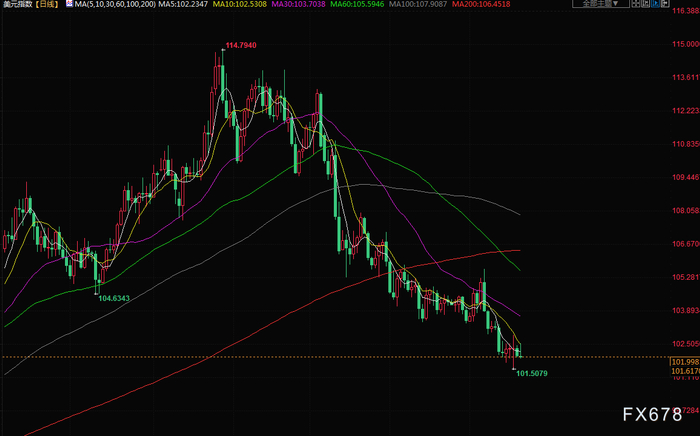Click the gray MA100:107.9087 legend value
This screenshot has height=436, width=700.
coord(418,4)
